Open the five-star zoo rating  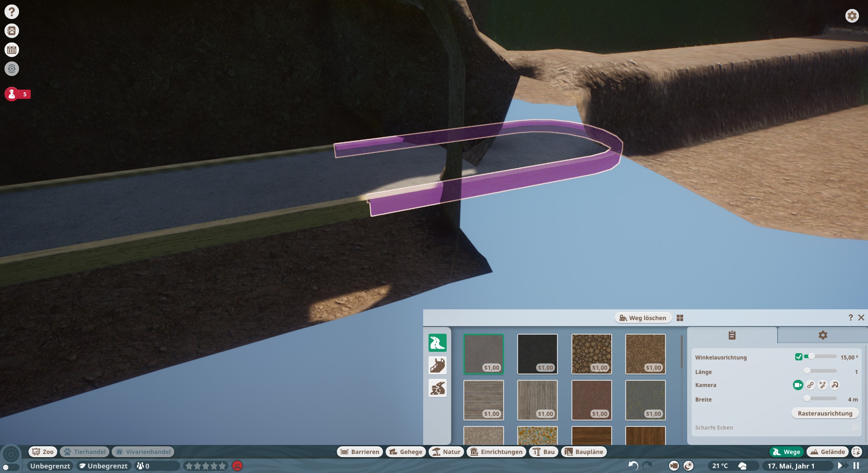pos(206,466)
